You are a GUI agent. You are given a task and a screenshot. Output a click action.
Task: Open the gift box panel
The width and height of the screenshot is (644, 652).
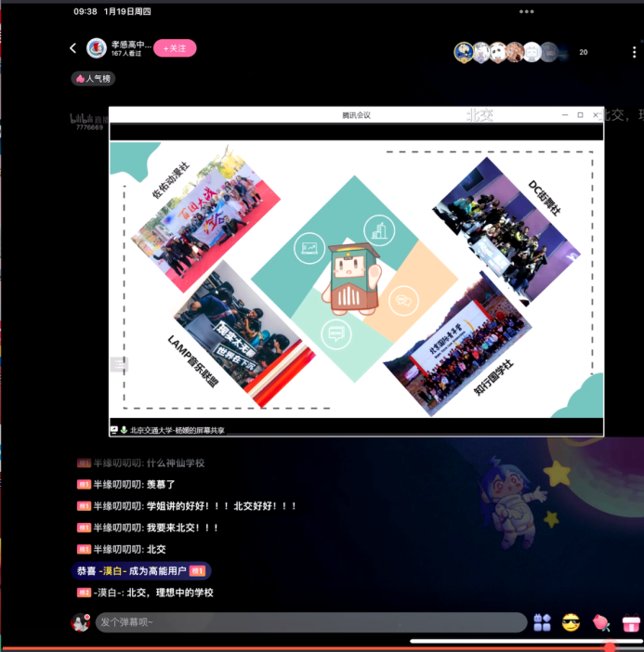click(x=631, y=622)
